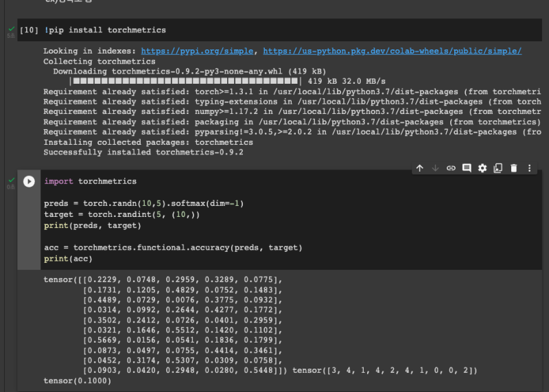549x392 pixels.
Task: Click the 'tensor(0.1000)' accuracy output
Action: [78, 381]
